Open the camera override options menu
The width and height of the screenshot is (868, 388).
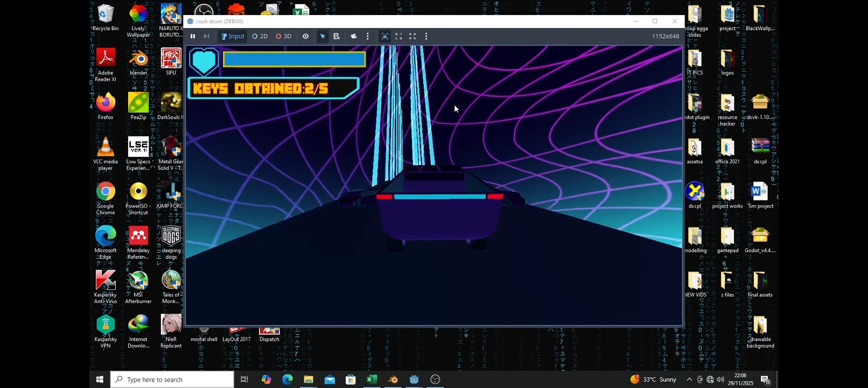coord(368,36)
